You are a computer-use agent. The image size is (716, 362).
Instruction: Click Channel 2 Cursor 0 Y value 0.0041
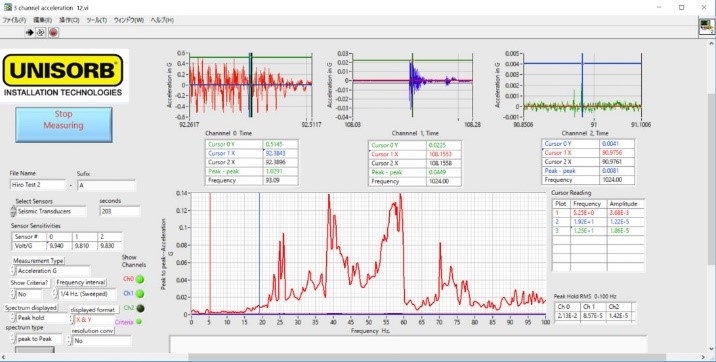[617, 144]
